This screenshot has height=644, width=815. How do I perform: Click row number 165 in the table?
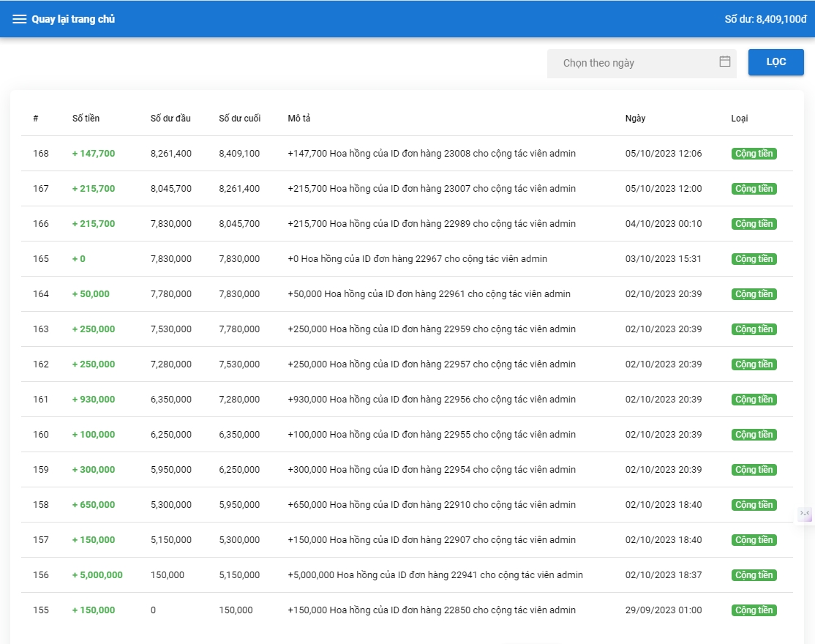coord(41,259)
